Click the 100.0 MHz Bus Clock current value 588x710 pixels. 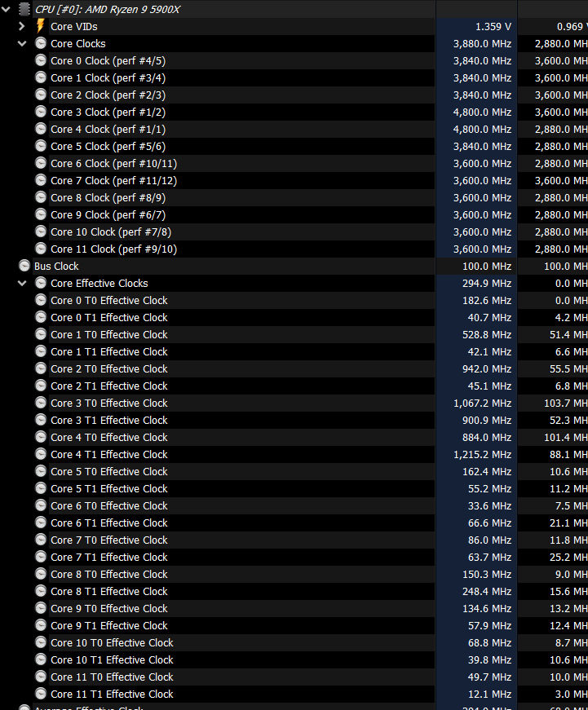click(x=487, y=267)
